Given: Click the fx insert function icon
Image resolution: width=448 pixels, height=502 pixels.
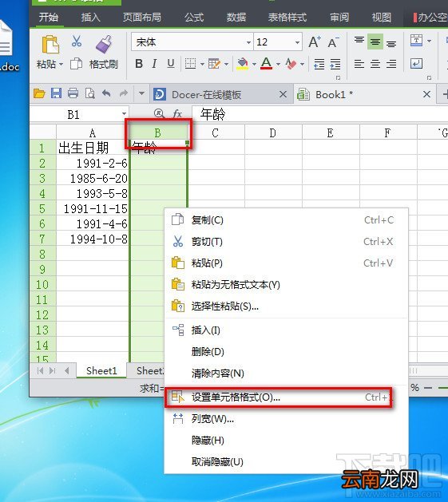Looking at the screenshot, I should tap(177, 113).
